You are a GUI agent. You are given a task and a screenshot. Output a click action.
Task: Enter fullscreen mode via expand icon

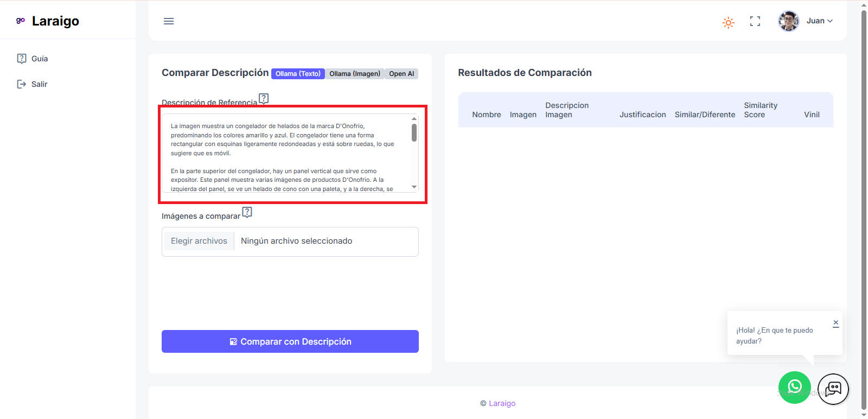click(755, 21)
